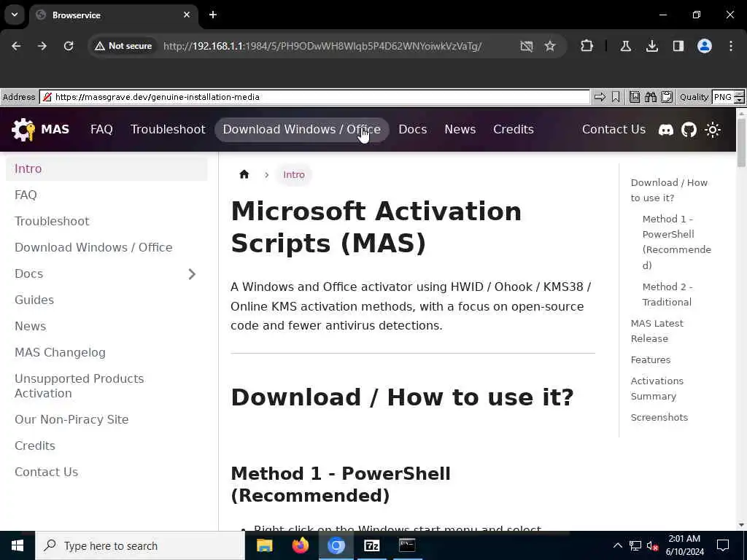Select Our Non-Piracy Site in sidebar
Viewport: 747px width, 560px height.
coord(107,419)
